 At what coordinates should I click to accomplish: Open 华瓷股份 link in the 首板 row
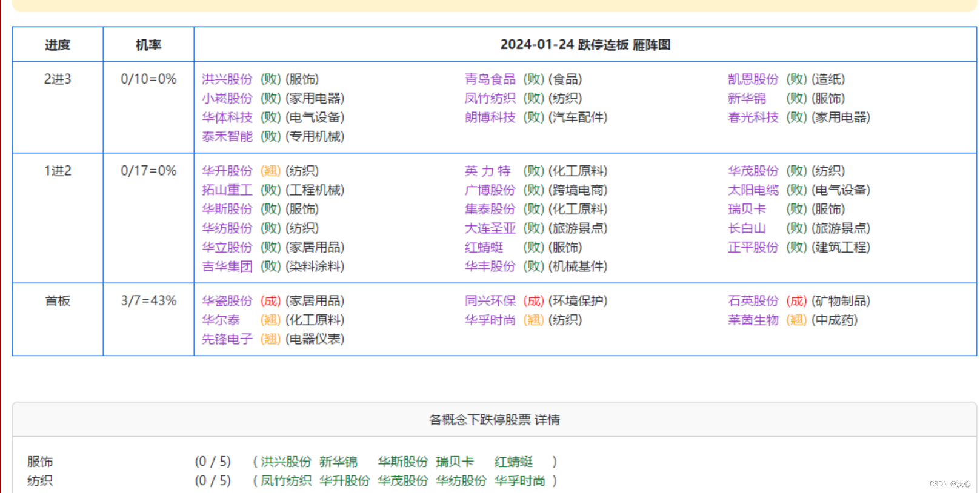click(x=227, y=301)
